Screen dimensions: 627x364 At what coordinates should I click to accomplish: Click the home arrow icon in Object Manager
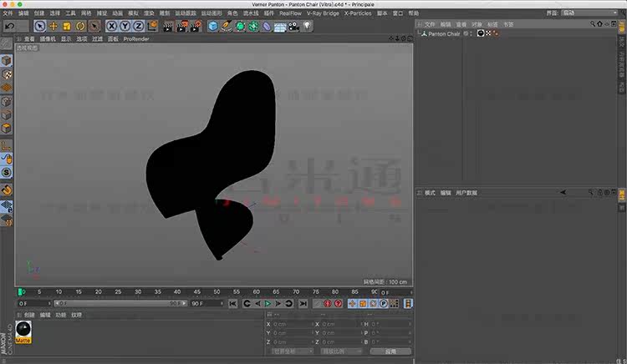click(x=599, y=24)
